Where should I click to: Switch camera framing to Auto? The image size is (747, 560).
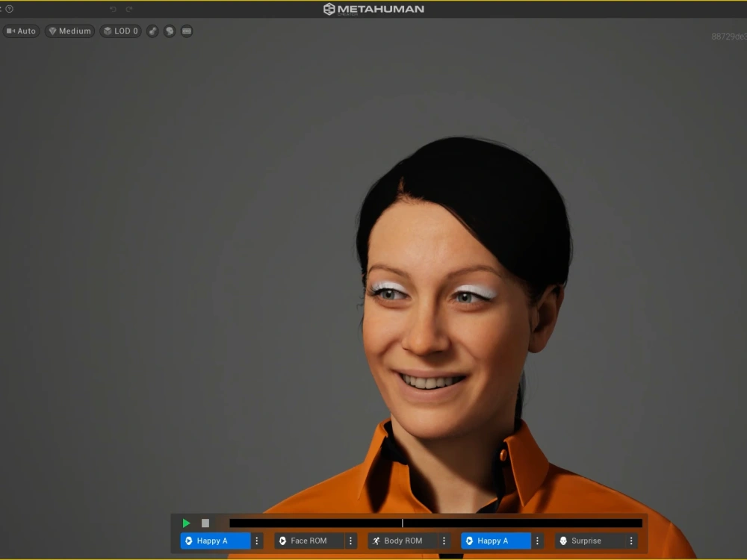pos(22,31)
